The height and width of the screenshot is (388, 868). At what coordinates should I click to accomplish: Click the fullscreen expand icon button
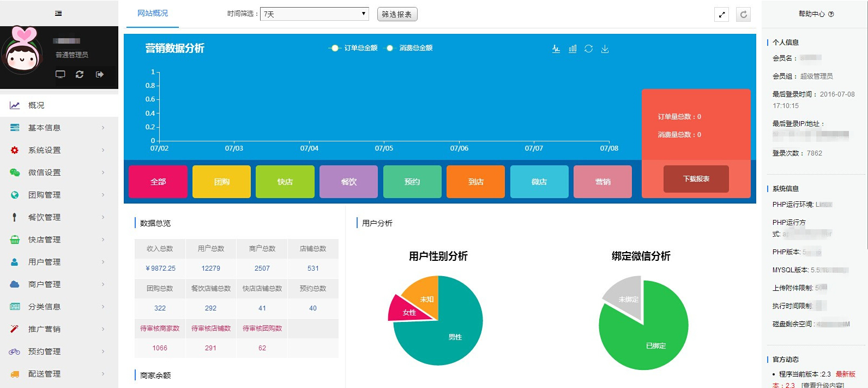point(722,15)
